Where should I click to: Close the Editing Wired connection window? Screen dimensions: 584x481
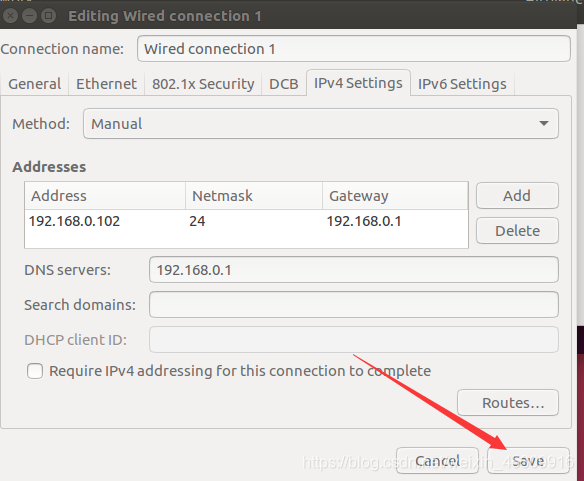click(x=10, y=16)
